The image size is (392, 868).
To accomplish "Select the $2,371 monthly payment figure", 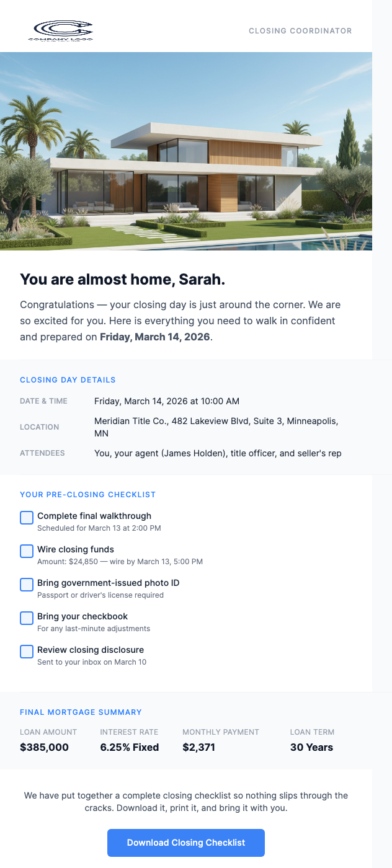I will [198, 747].
